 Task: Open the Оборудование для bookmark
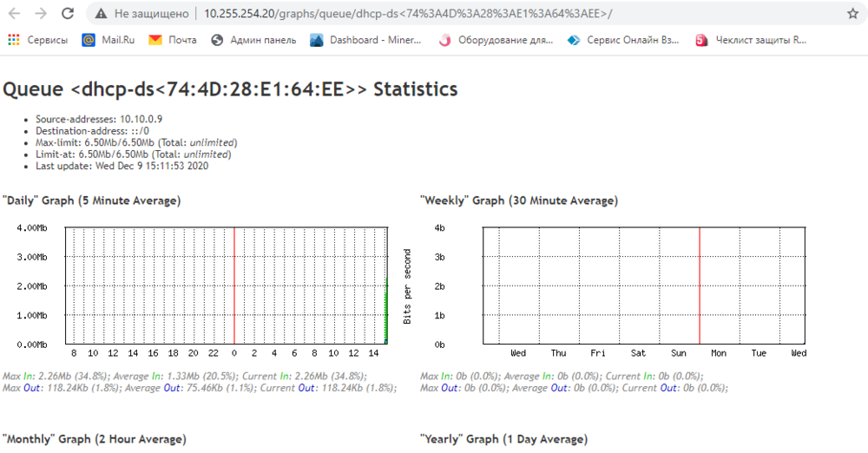pos(496,40)
